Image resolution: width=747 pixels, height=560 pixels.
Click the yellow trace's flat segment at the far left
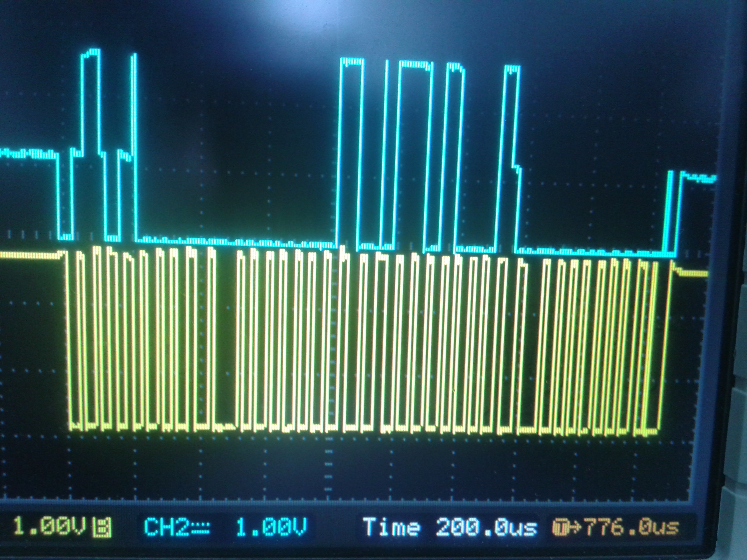click(x=29, y=256)
